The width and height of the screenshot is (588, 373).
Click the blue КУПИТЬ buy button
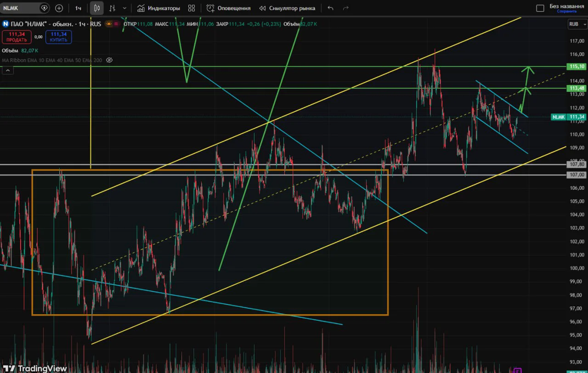tap(59, 37)
